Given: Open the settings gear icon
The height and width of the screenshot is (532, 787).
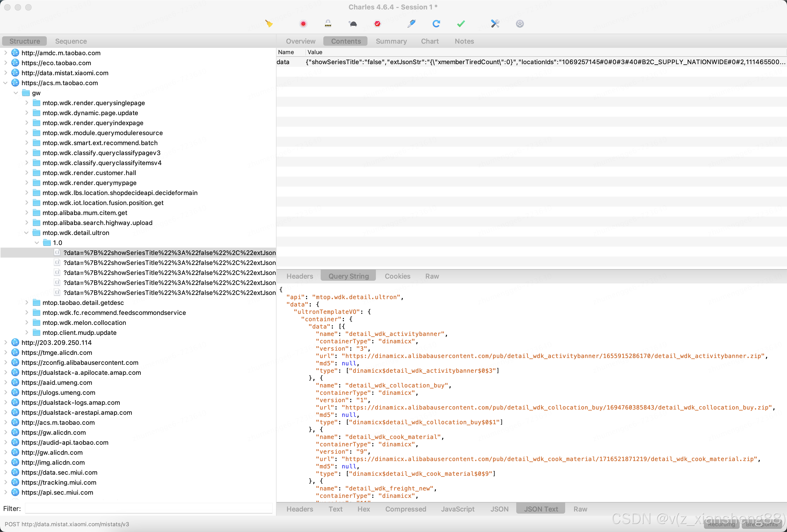Looking at the screenshot, I should click(520, 23).
